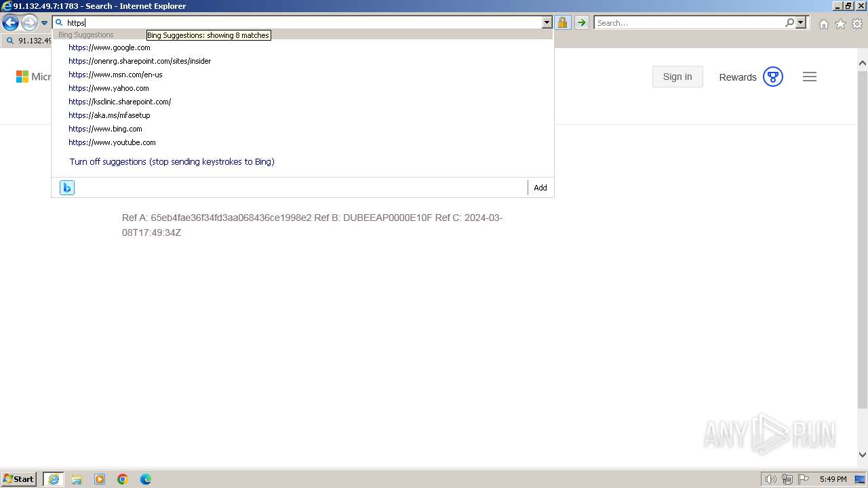Click the network tray icon

[x=787, y=479]
